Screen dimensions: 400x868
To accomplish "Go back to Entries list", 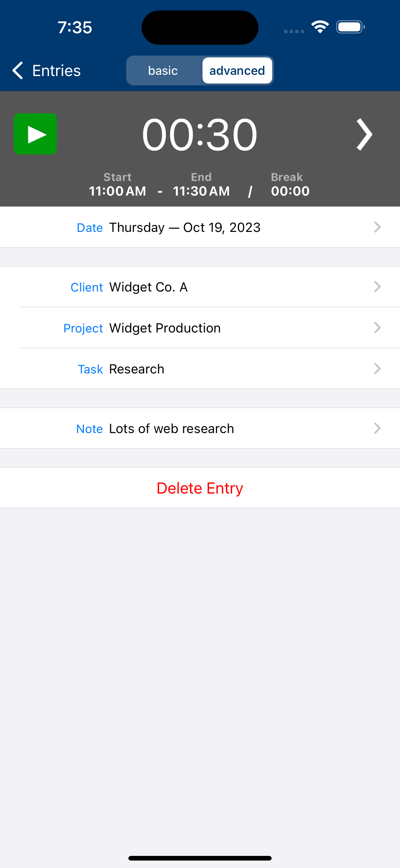I will [47, 70].
